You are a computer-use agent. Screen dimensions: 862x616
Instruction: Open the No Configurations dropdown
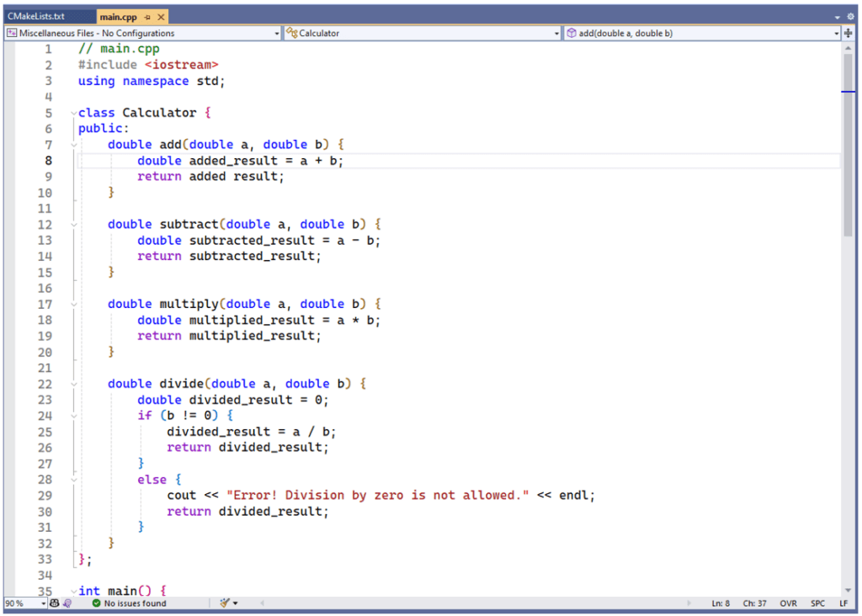(278, 33)
